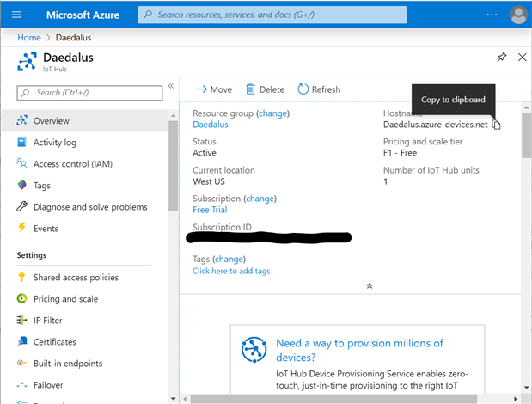The height and width of the screenshot is (404, 532).
Task: Open the top bar ellipsis menu
Action: [x=492, y=15]
